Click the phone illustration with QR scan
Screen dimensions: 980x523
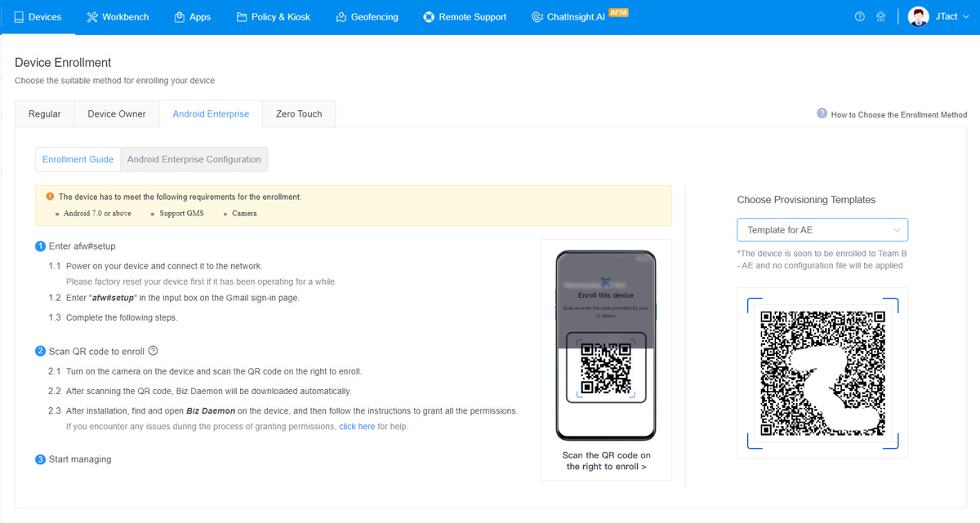[x=606, y=345]
